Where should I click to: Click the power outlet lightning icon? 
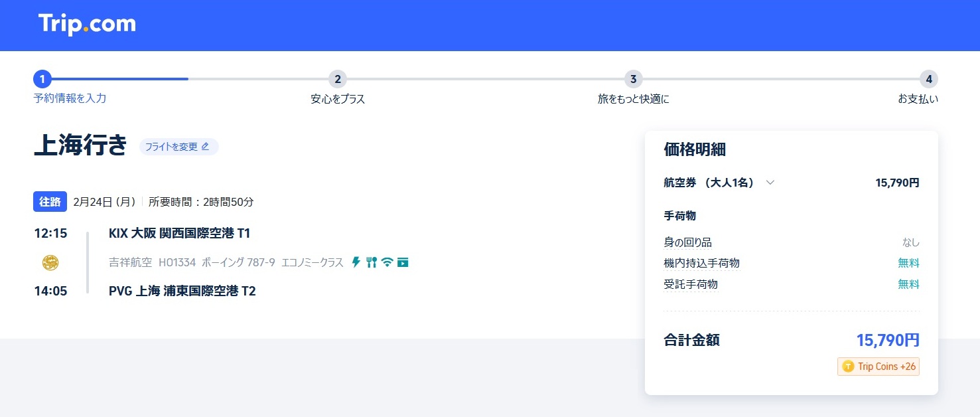click(x=356, y=262)
